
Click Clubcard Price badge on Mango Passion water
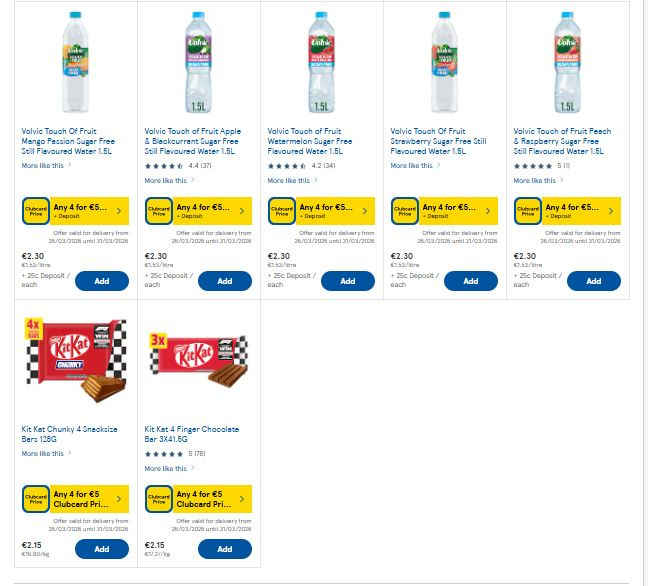(x=36, y=211)
